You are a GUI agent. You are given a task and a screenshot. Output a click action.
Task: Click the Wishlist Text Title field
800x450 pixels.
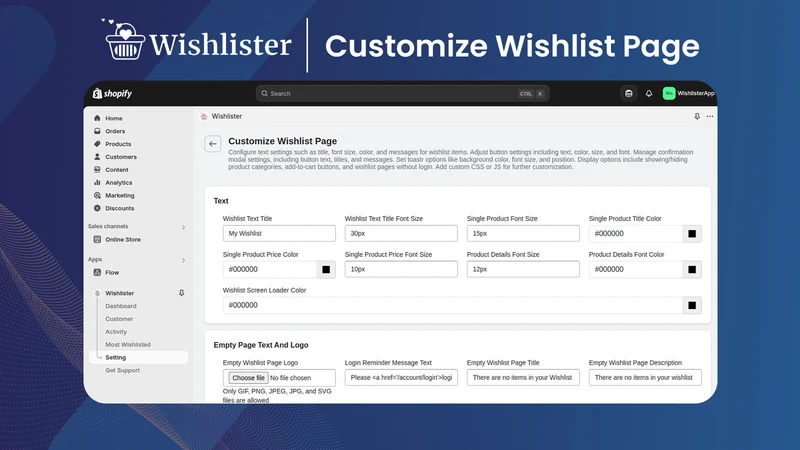[x=279, y=233]
